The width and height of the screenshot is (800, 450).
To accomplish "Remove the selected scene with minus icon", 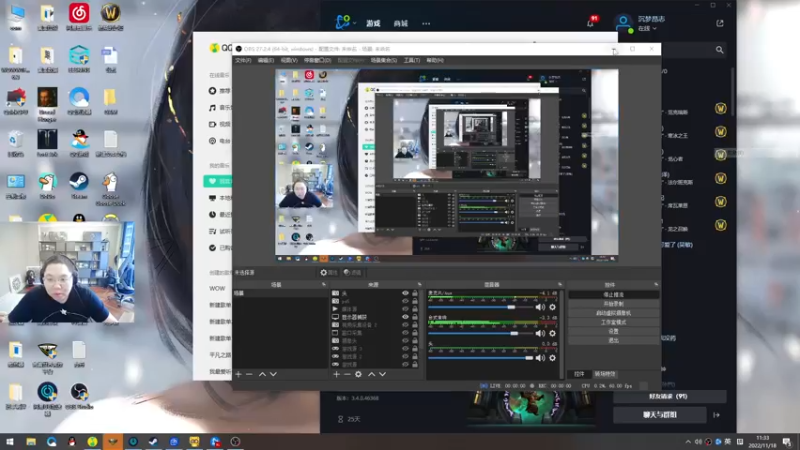I will 249,374.
